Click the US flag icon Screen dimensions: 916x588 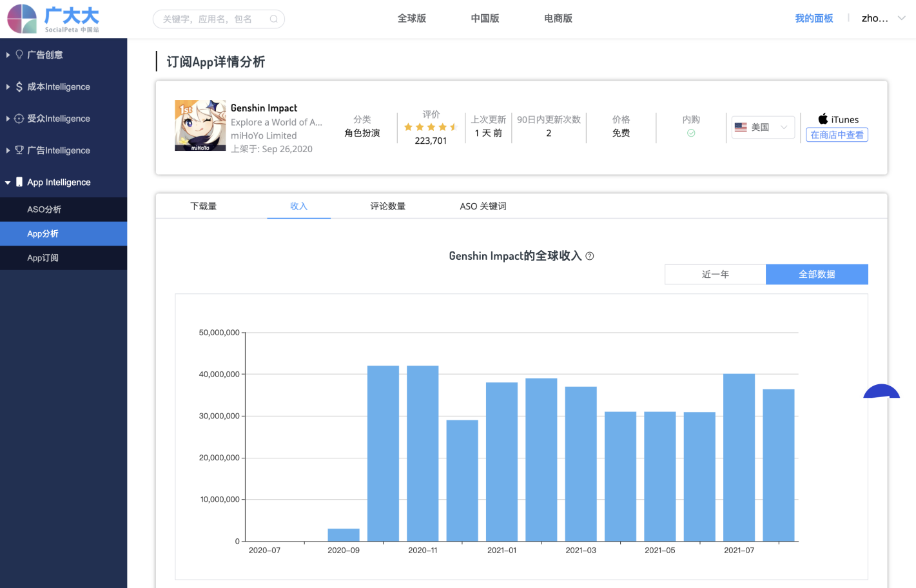point(741,127)
